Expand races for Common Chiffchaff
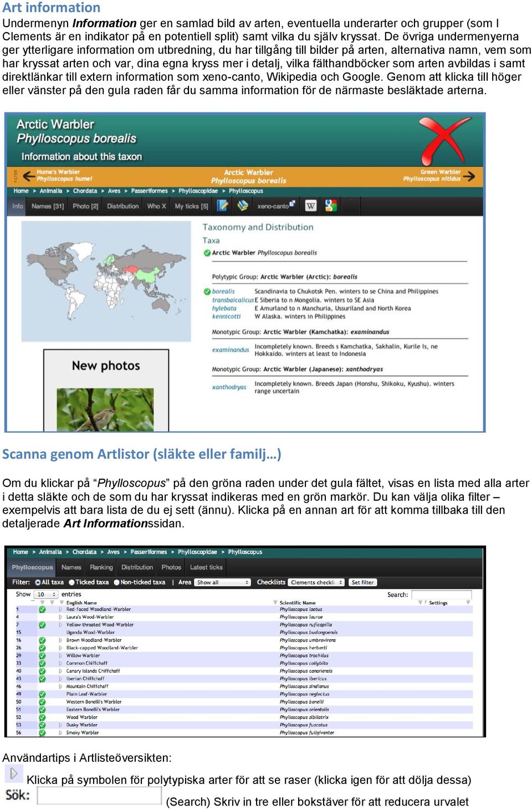The image size is (532, 810). [x=60, y=663]
